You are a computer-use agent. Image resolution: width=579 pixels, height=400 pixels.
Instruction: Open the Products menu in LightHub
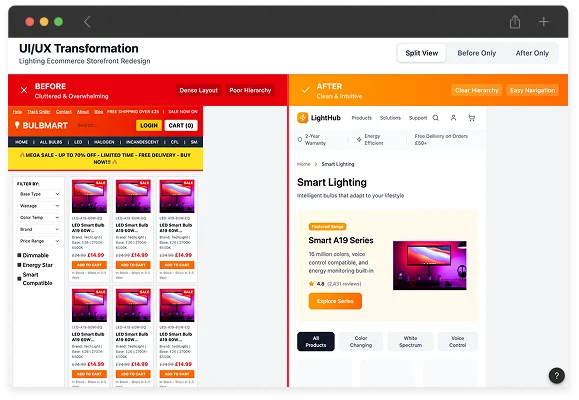362,118
